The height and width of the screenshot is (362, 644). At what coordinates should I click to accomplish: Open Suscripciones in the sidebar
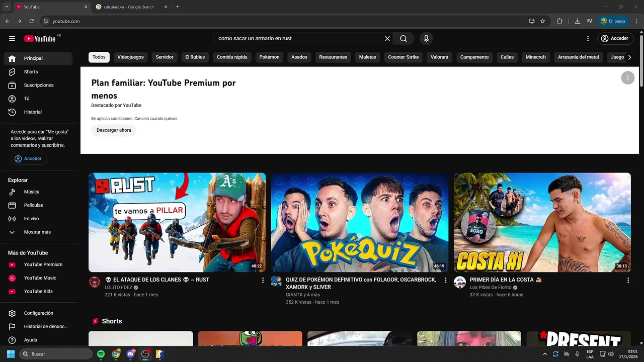[39, 85]
